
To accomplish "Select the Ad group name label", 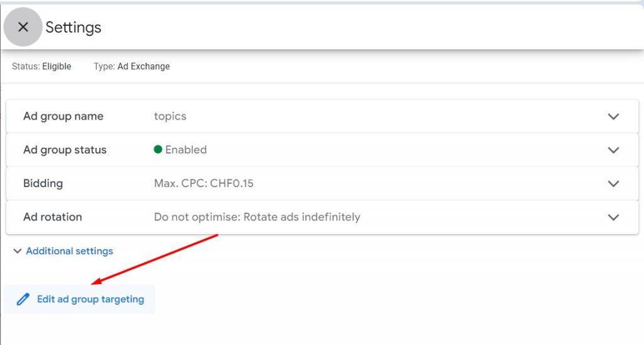I will (x=63, y=116).
